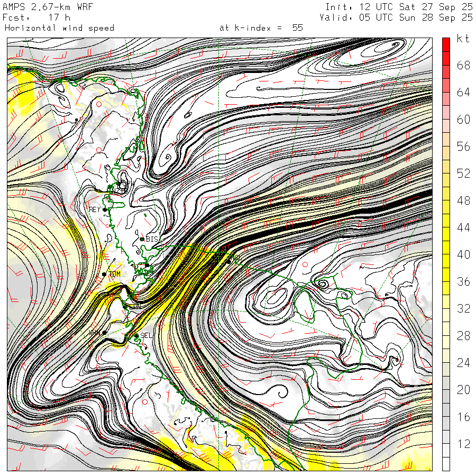
Task: Click the 12 value on the color scale
Action: tap(463, 444)
